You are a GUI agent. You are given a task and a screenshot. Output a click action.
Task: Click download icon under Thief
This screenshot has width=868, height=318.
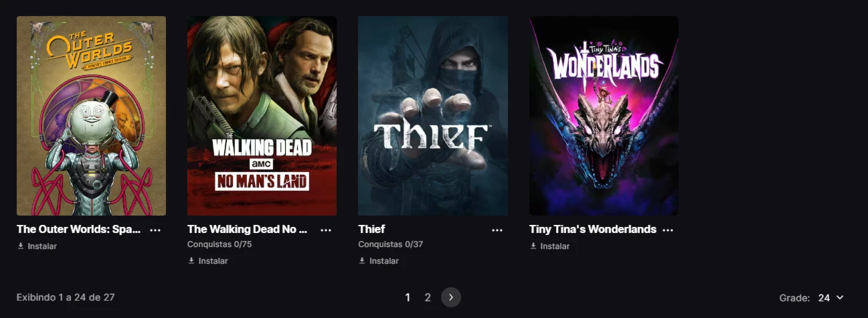tap(362, 260)
